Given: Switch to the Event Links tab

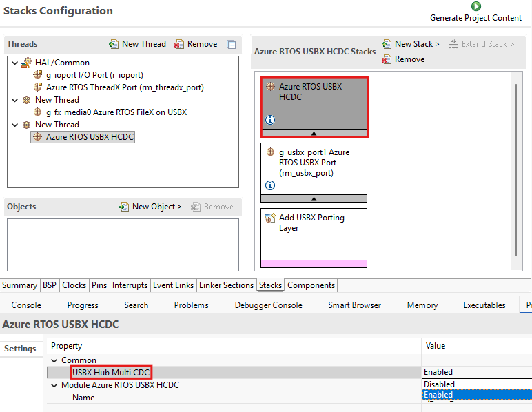Looking at the screenshot, I should point(173,285).
